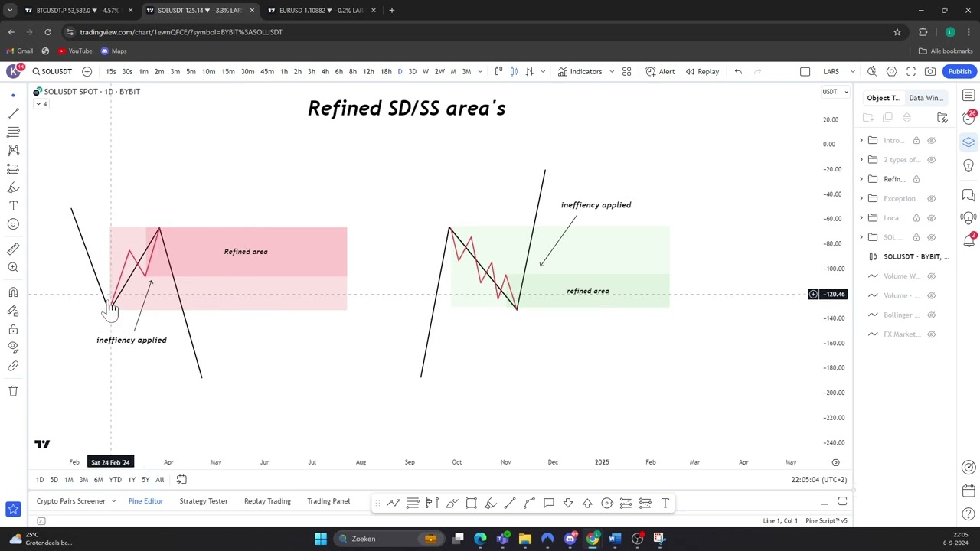Open the emoji icons tool
This screenshot has width=980, height=551.
click(x=13, y=224)
